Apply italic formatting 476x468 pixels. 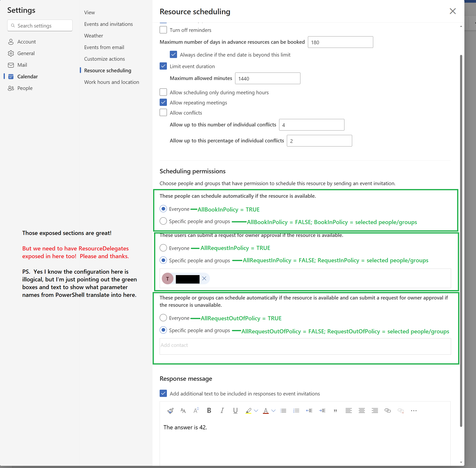pos(222,410)
